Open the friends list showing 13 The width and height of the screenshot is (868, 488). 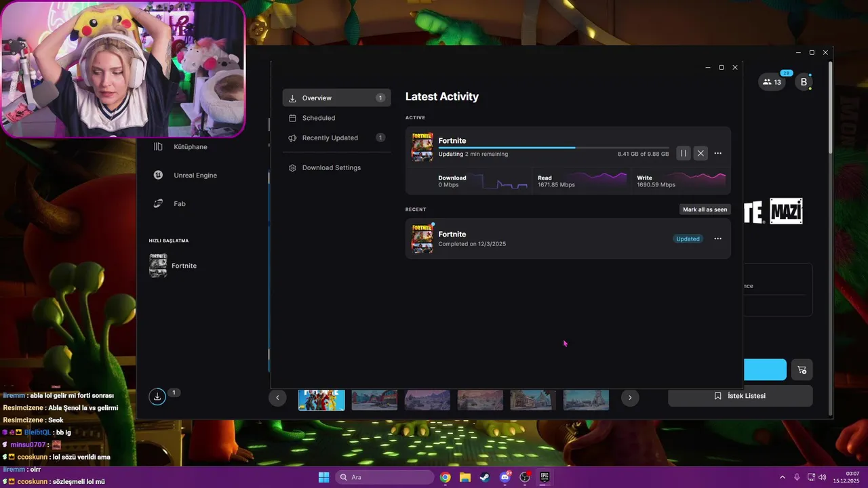coord(772,82)
